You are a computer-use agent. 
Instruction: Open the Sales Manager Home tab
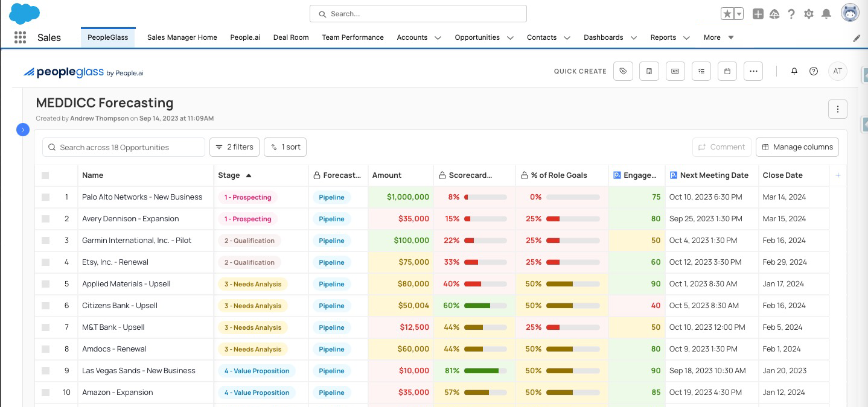[182, 37]
